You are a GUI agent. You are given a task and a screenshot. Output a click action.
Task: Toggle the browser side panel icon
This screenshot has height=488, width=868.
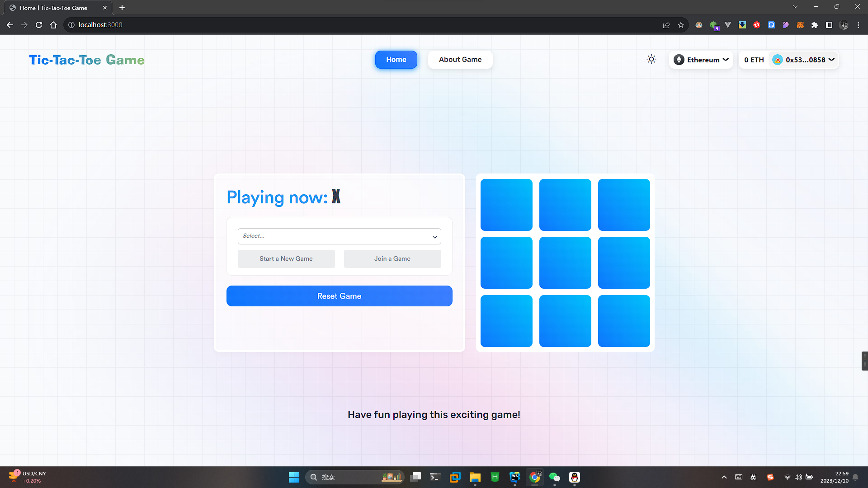tap(829, 25)
